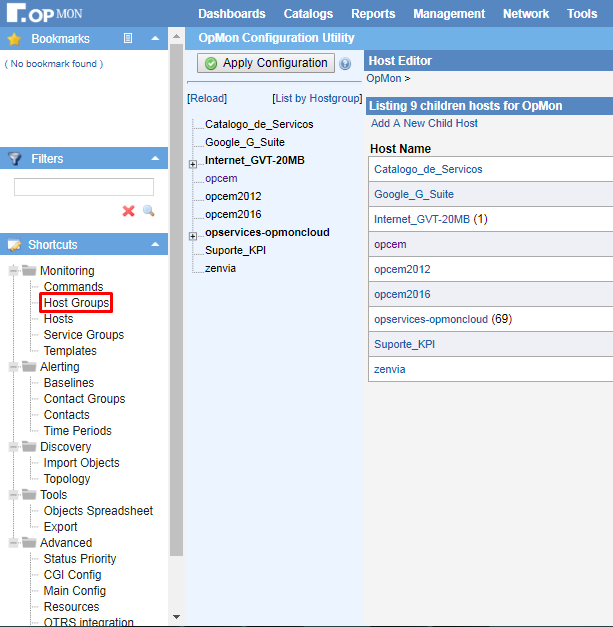This screenshot has height=627, width=613.
Task: Click the OpMon breadcrumb link
Action: pos(384,78)
